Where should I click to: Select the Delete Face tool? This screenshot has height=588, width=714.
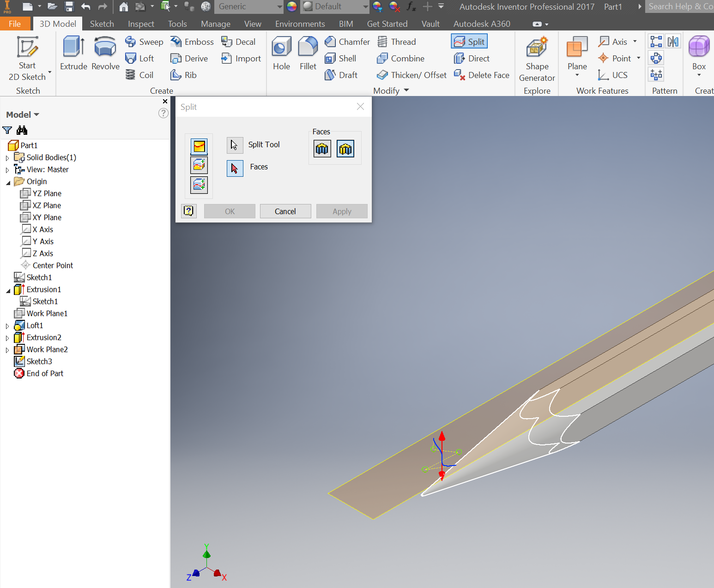pos(482,75)
